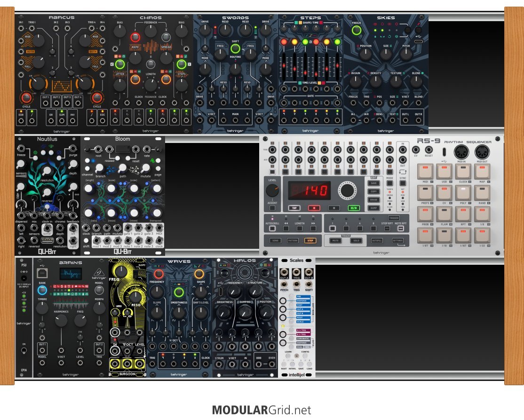Screen dimensions: 524x420
Task: Hit the RS-9 play/pause transport button
Action: click(x=354, y=208)
